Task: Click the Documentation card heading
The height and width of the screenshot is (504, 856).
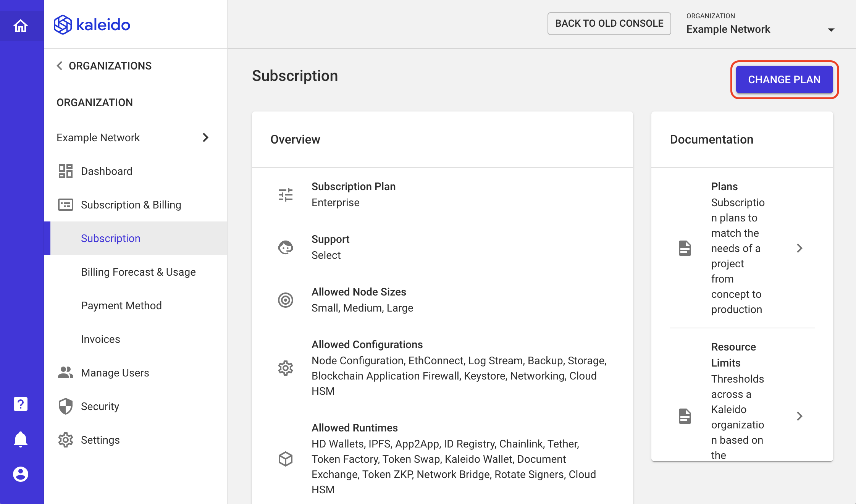Action: (x=712, y=139)
